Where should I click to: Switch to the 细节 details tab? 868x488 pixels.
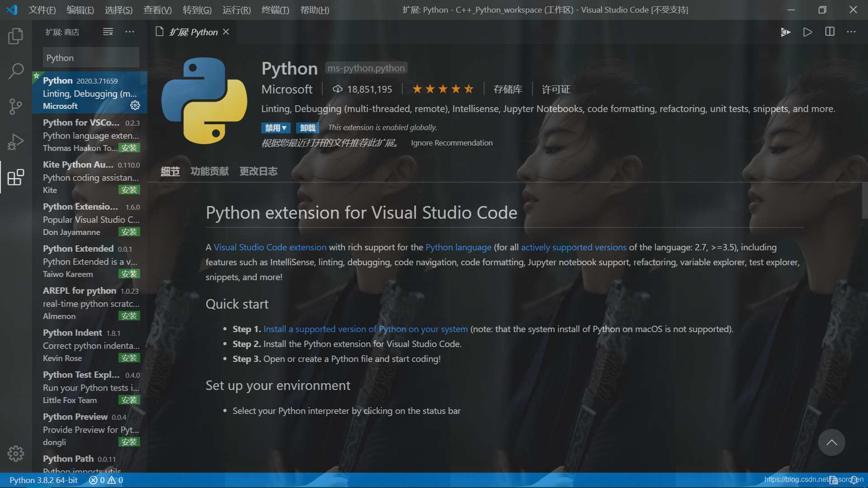click(x=170, y=171)
